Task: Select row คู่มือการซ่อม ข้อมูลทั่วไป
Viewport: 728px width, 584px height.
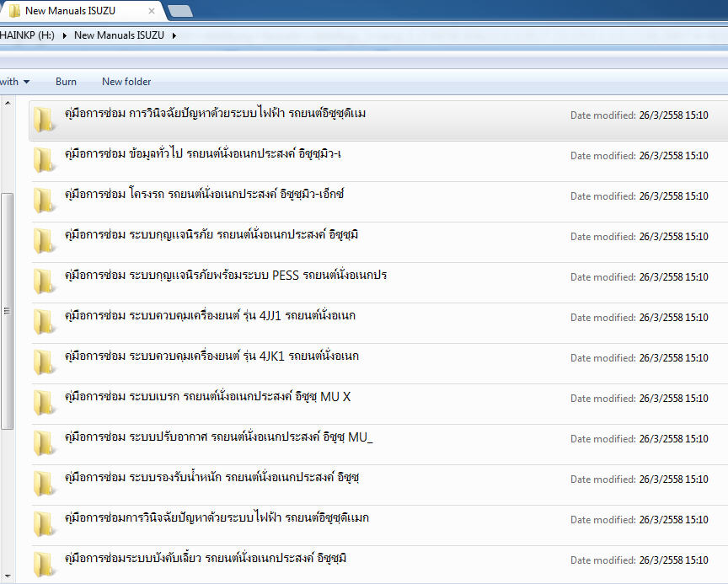Action: [378, 161]
